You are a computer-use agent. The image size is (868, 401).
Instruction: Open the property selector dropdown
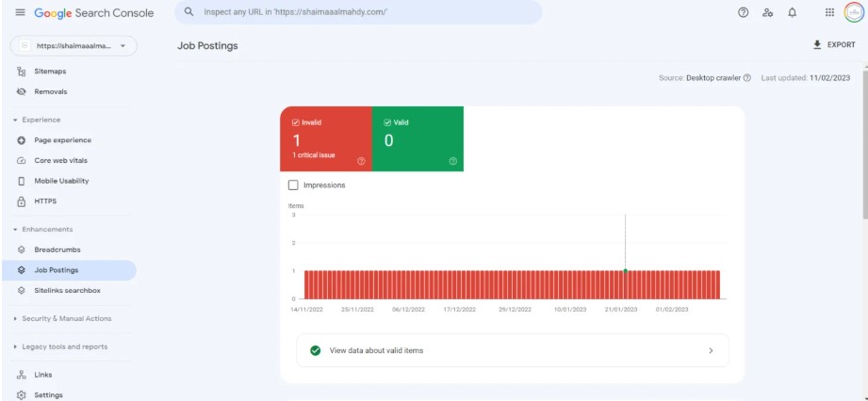(x=74, y=46)
